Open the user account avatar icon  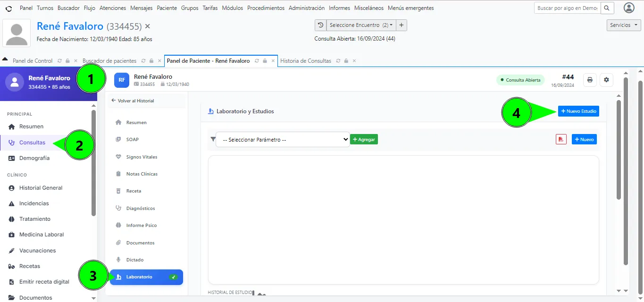(x=629, y=8)
